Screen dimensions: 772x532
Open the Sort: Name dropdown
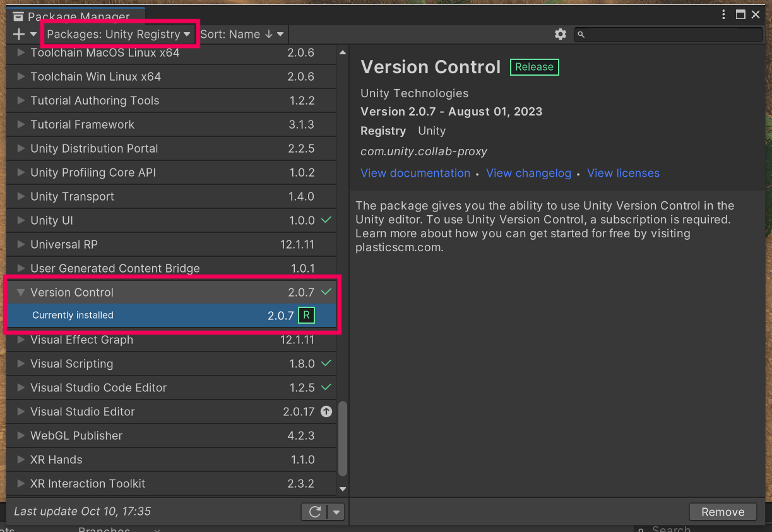242,34
